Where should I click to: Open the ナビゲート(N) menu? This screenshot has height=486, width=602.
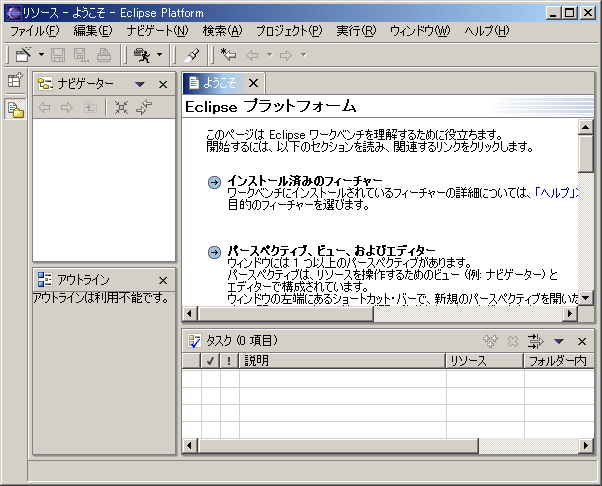157,31
